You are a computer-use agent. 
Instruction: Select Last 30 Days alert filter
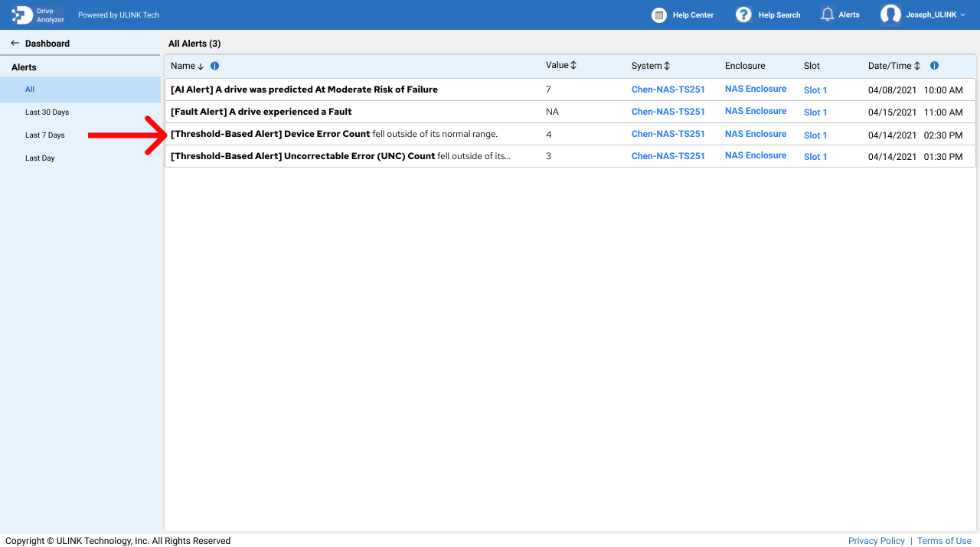(x=47, y=112)
